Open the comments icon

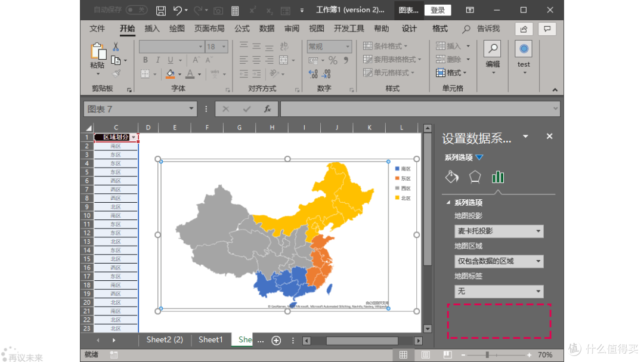547,29
